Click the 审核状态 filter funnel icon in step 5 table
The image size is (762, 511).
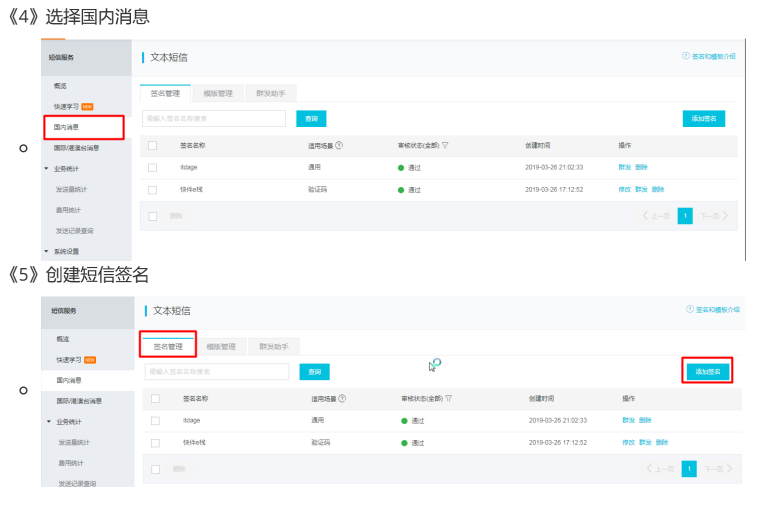tap(449, 398)
